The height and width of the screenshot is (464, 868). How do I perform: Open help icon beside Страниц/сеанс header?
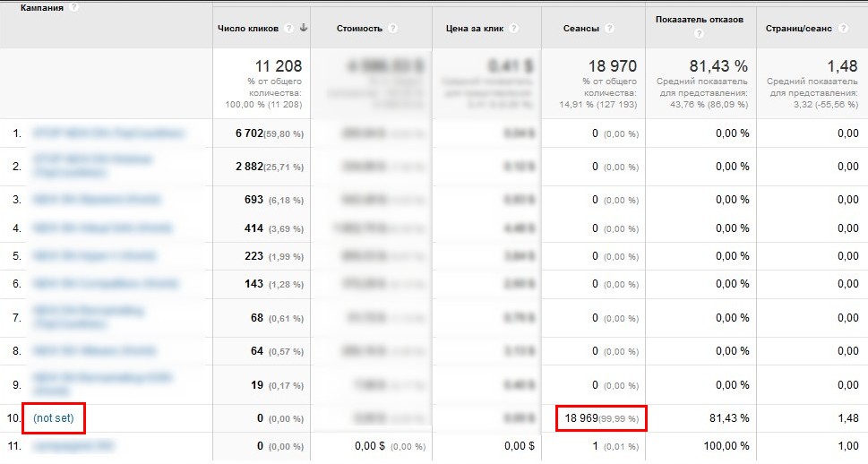tap(843, 29)
